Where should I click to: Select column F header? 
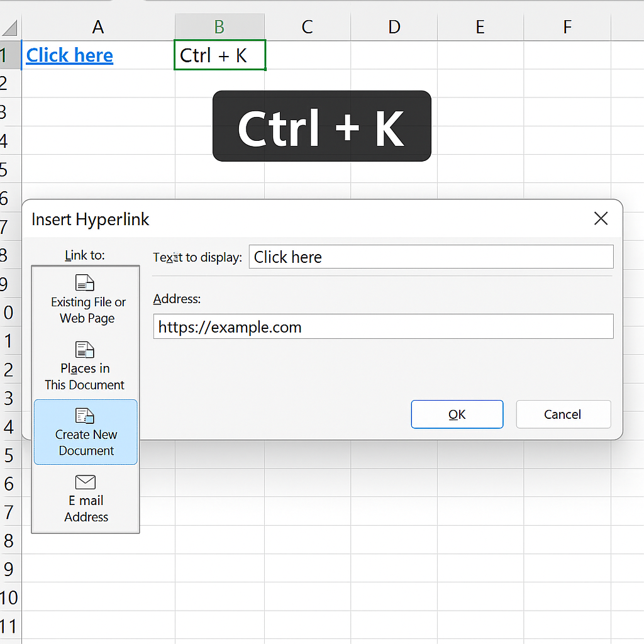click(568, 27)
